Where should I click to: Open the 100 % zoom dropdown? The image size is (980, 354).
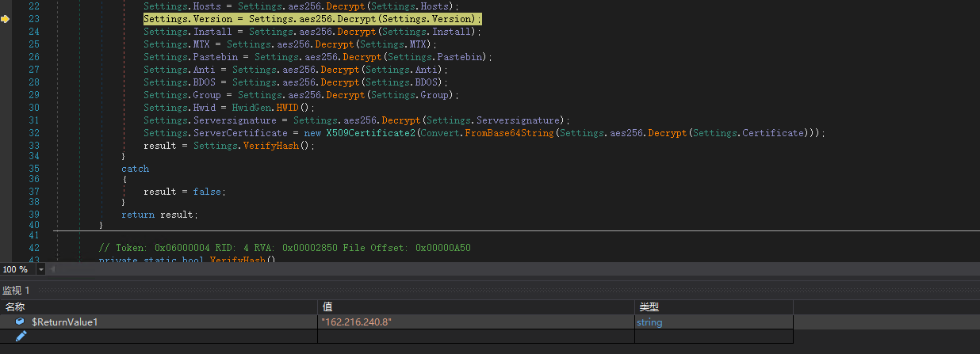(x=41, y=269)
